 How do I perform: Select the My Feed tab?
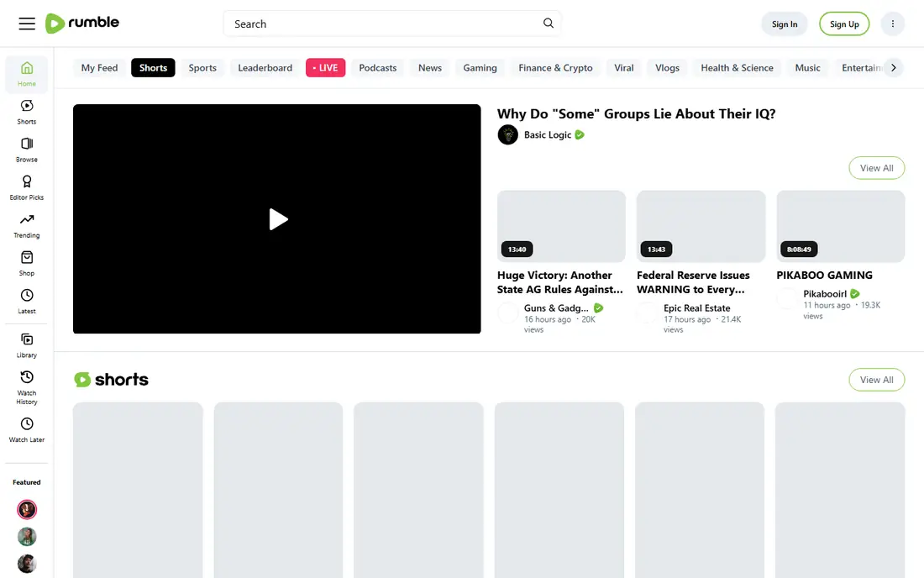pos(100,68)
